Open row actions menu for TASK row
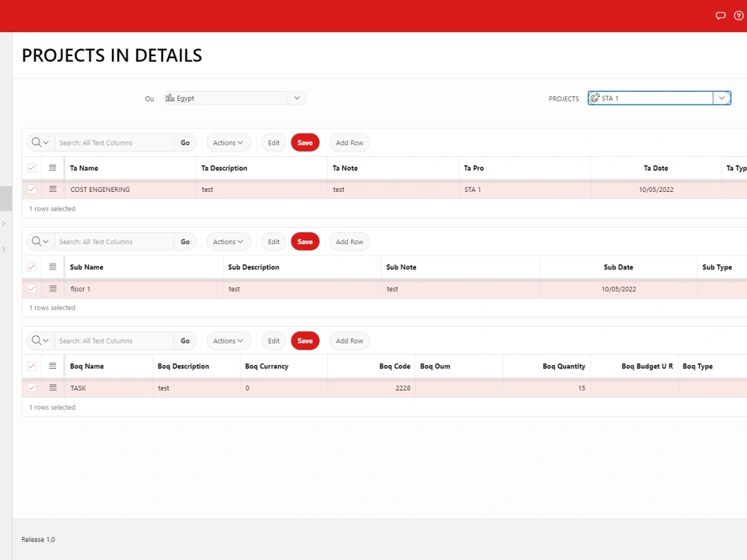 (52, 388)
